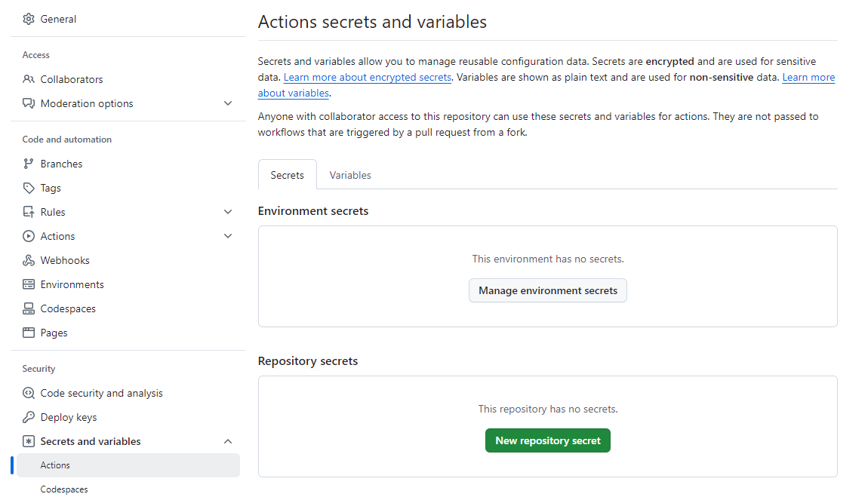Viewport: 868px width, 500px height.
Task: Open Environments using its server icon
Action: [29, 284]
